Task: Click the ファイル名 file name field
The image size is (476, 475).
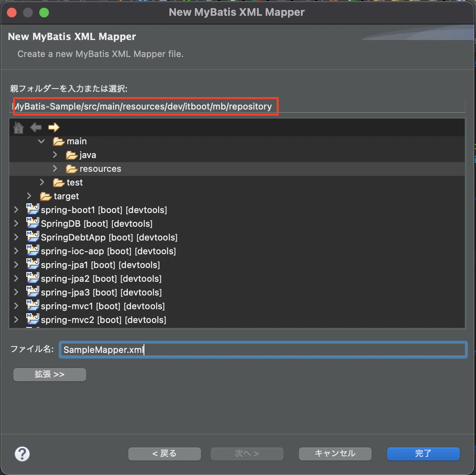Action: (263, 350)
